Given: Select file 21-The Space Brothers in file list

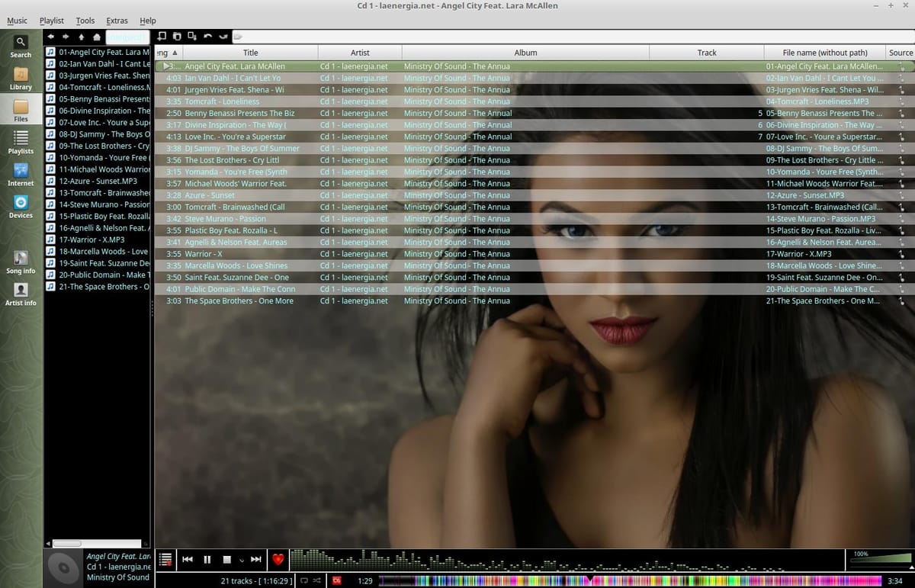Looking at the screenshot, I should click(x=98, y=287).
